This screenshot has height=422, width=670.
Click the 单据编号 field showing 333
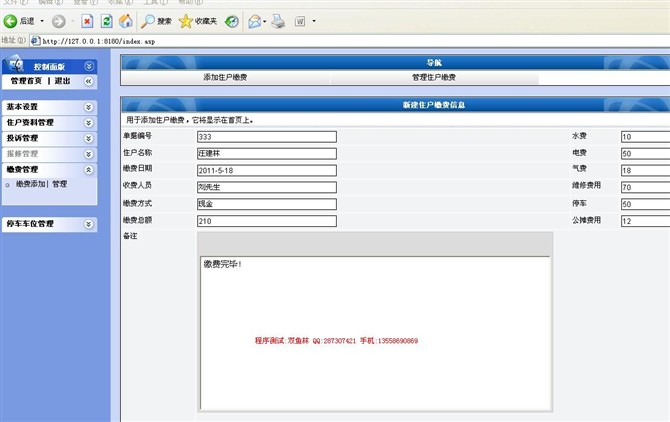267,137
